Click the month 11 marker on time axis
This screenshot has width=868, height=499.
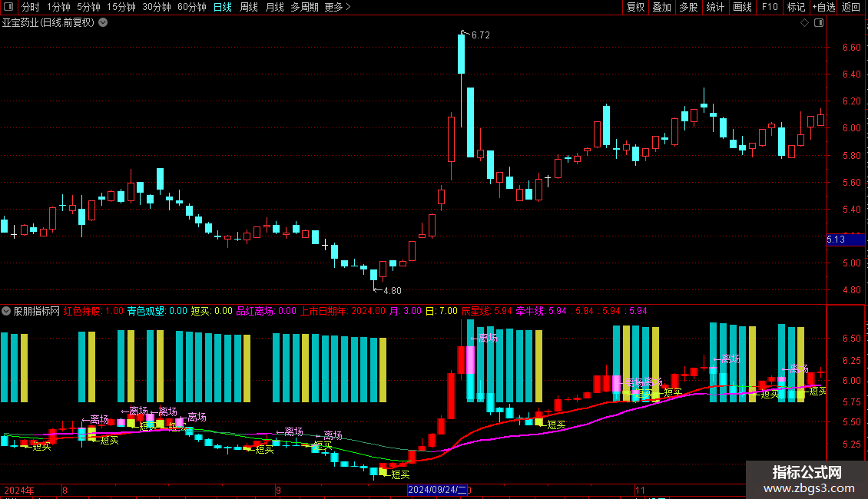(640, 490)
